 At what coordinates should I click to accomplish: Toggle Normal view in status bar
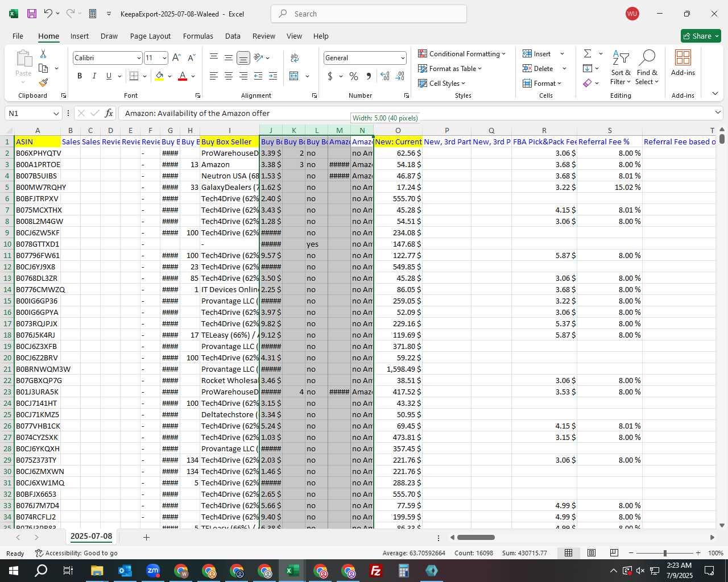click(x=568, y=553)
